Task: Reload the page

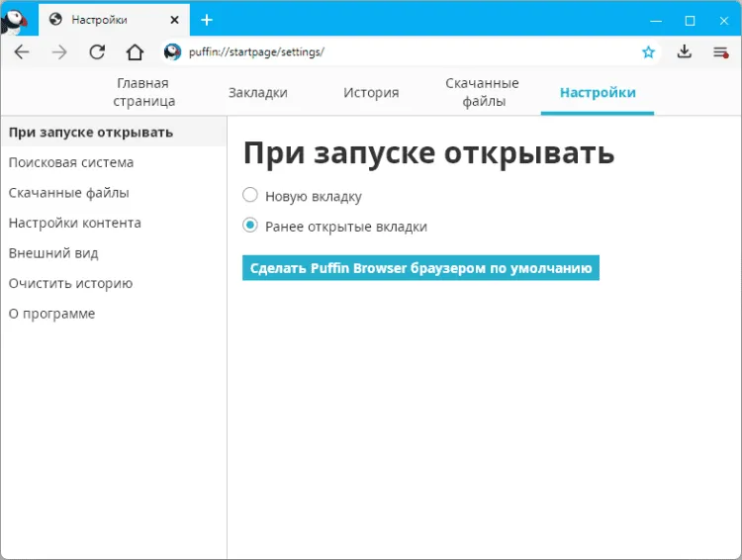Action: 97,52
